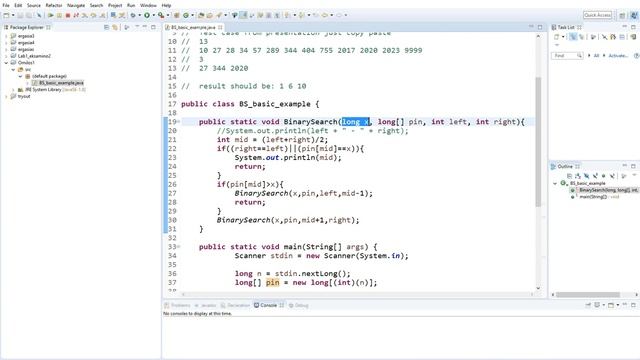The height and width of the screenshot is (360, 640).
Task: Select the BS_basic_example.java editor tab
Action: [193, 27]
